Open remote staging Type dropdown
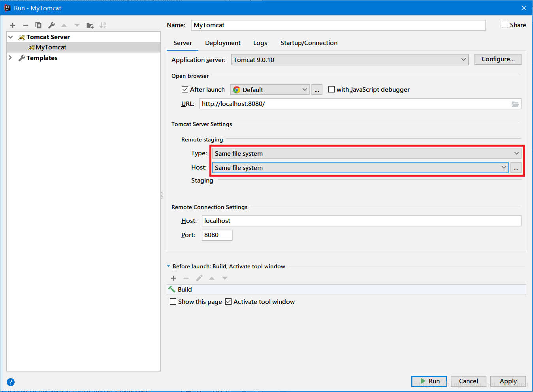The width and height of the screenshot is (533, 392). point(367,153)
